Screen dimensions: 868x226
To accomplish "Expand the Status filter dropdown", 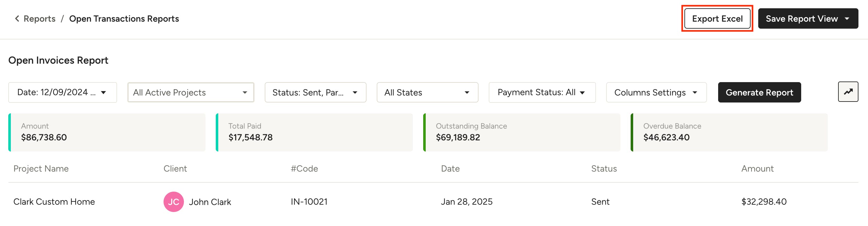I will click(315, 92).
